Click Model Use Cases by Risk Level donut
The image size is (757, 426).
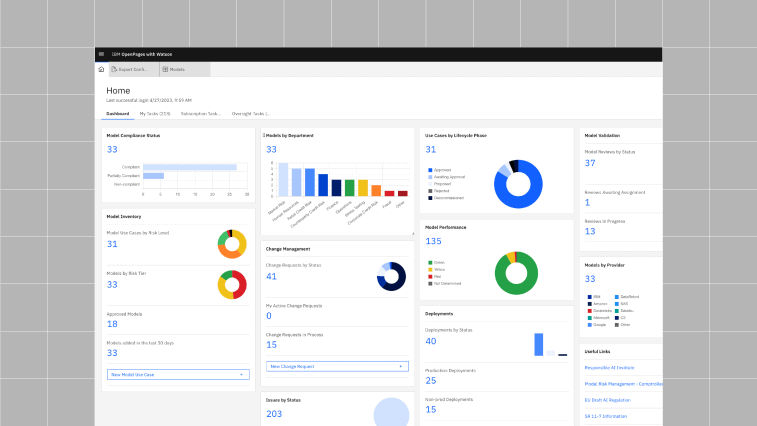point(232,244)
